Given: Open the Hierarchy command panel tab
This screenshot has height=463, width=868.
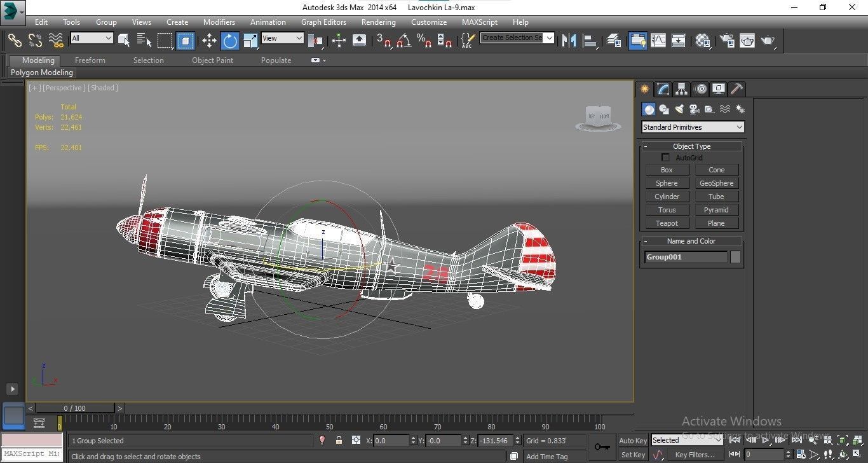Looking at the screenshot, I should [x=681, y=89].
